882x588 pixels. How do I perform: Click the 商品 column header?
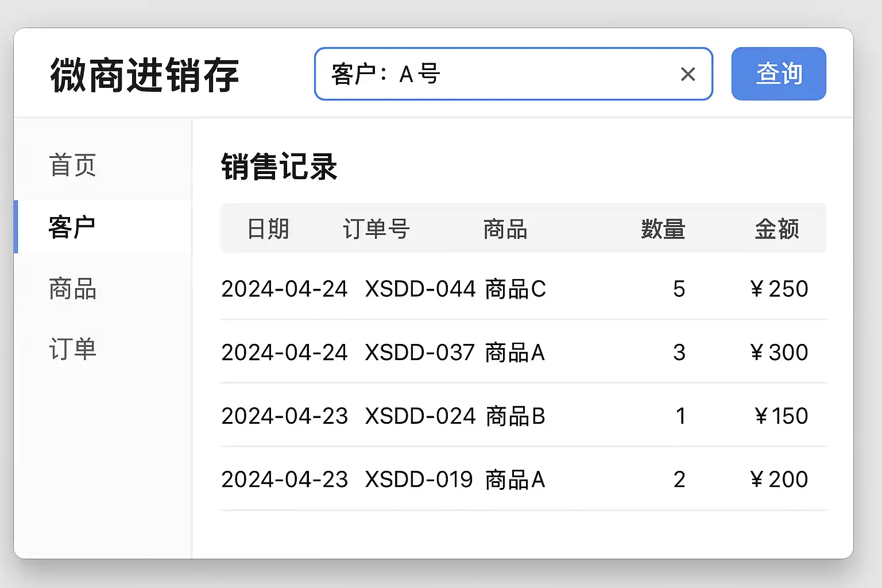(x=505, y=229)
